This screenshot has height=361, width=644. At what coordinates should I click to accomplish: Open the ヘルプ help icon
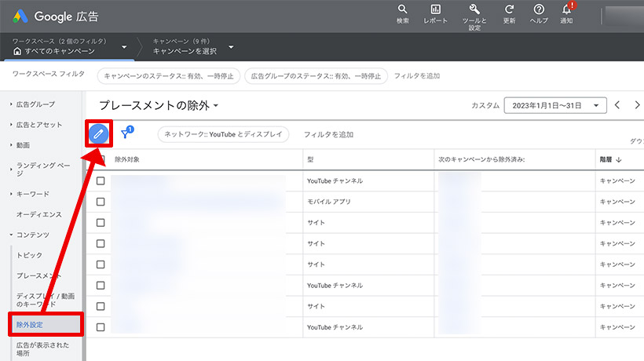[539, 9]
